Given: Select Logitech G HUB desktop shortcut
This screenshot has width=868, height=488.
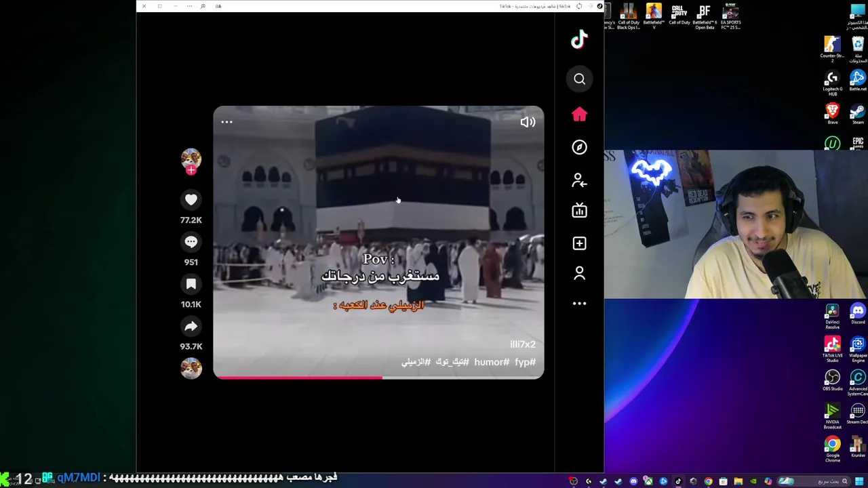Looking at the screenshot, I should pos(832,83).
